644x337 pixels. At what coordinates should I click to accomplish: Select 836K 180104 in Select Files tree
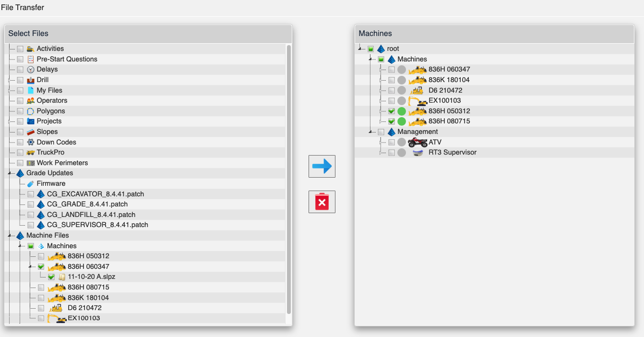click(88, 298)
